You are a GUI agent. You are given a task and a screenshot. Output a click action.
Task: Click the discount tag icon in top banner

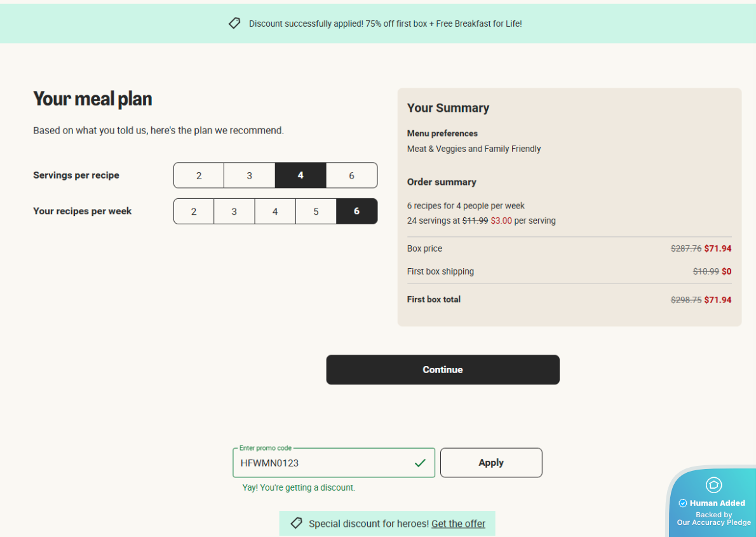click(234, 24)
